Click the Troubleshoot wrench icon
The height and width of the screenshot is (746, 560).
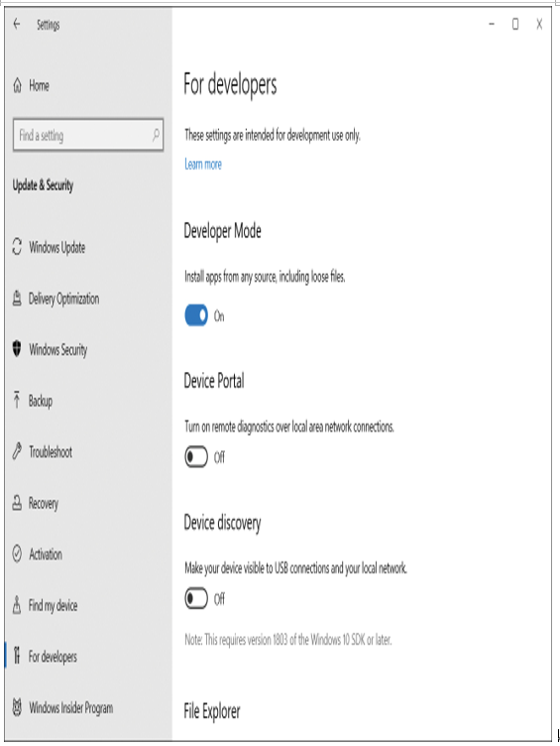tap(17, 450)
